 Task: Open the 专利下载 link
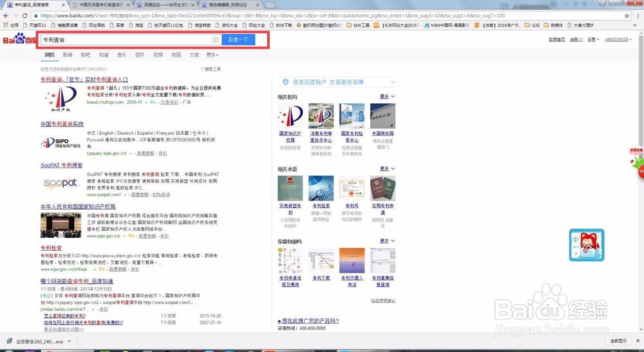point(321,278)
